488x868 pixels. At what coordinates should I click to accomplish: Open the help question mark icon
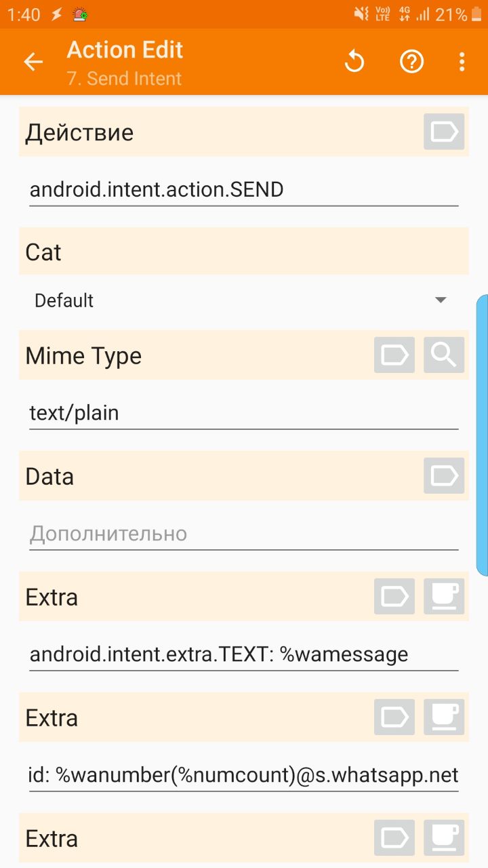tap(411, 62)
